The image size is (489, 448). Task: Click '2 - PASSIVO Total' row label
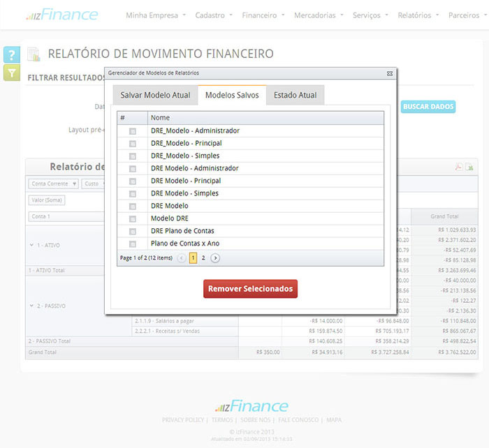point(50,341)
